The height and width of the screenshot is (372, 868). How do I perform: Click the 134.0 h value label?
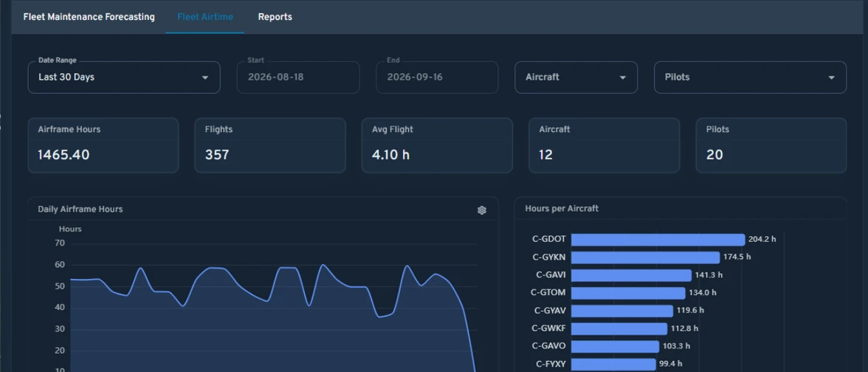point(703,292)
